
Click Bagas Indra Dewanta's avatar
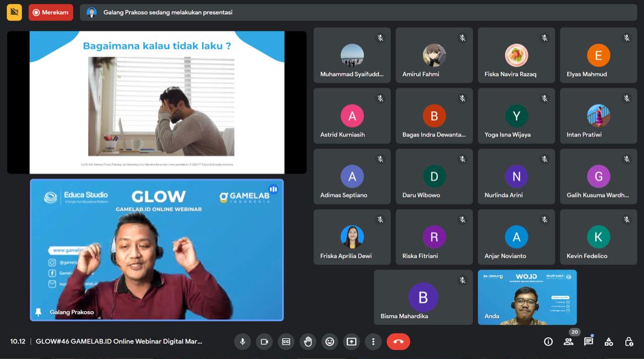point(434,115)
